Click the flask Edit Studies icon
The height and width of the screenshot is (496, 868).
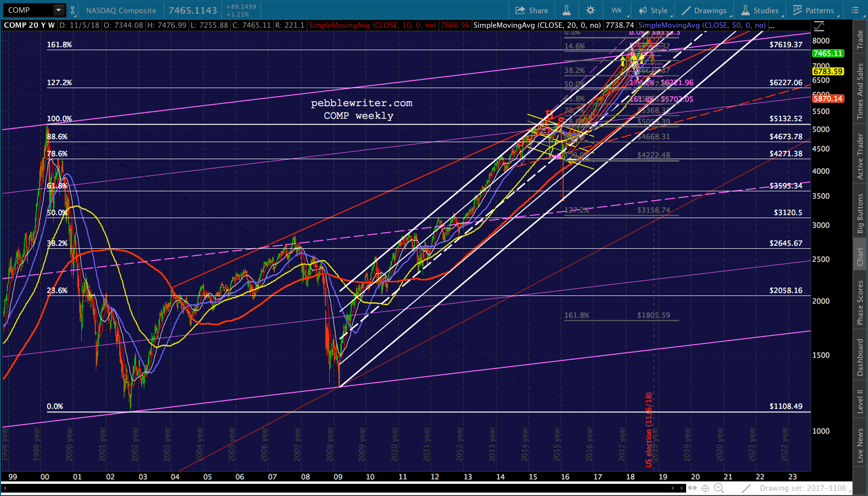pos(567,10)
